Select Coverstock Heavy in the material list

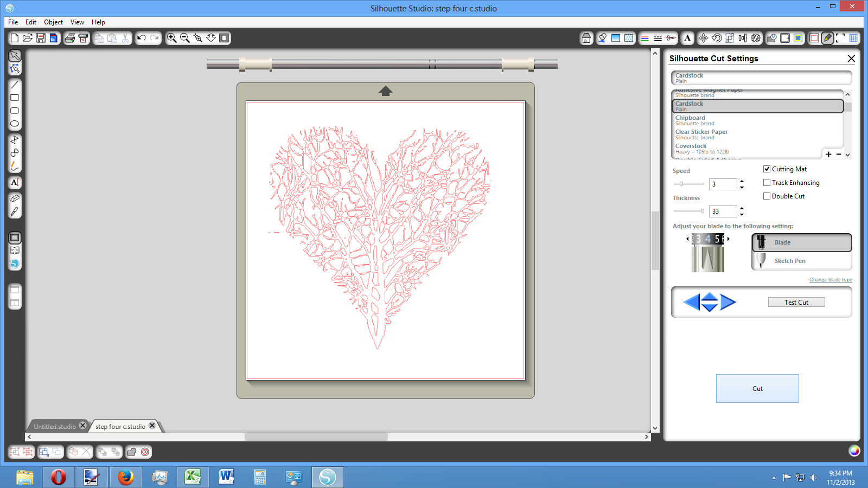[757, 149]
